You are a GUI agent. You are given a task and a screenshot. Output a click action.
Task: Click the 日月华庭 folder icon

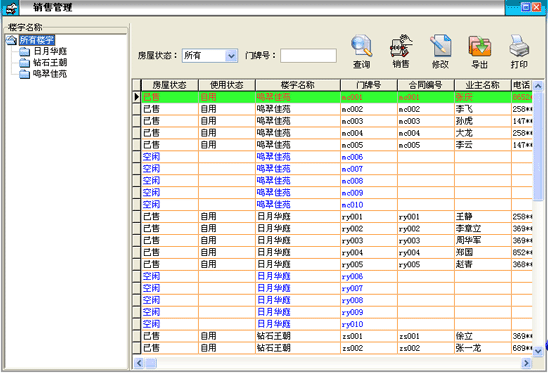click(x=24, y=52)
